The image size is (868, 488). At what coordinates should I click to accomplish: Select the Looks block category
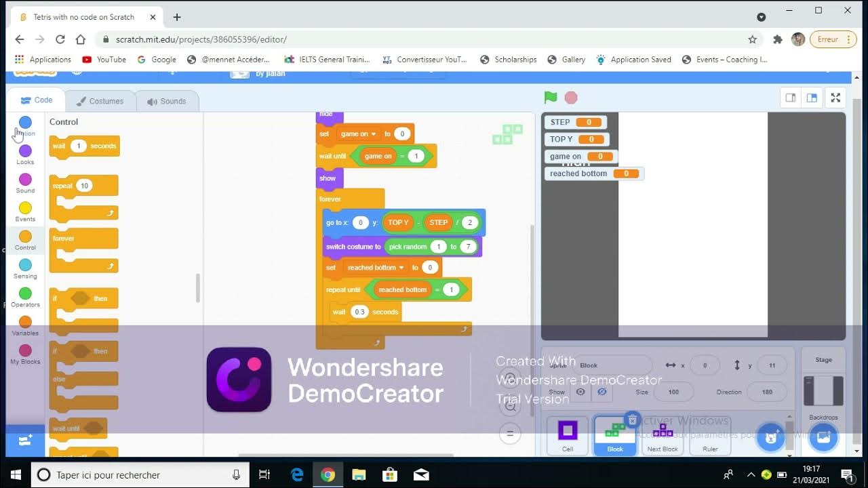click(25, 155)
